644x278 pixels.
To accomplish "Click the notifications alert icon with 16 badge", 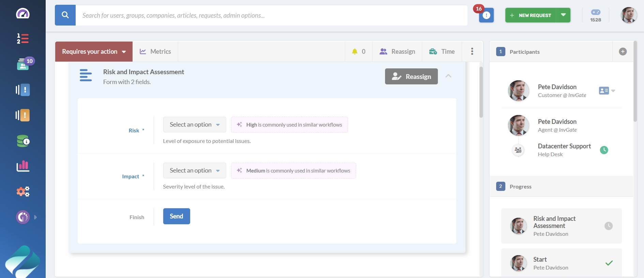I will (x=486, y=15).
